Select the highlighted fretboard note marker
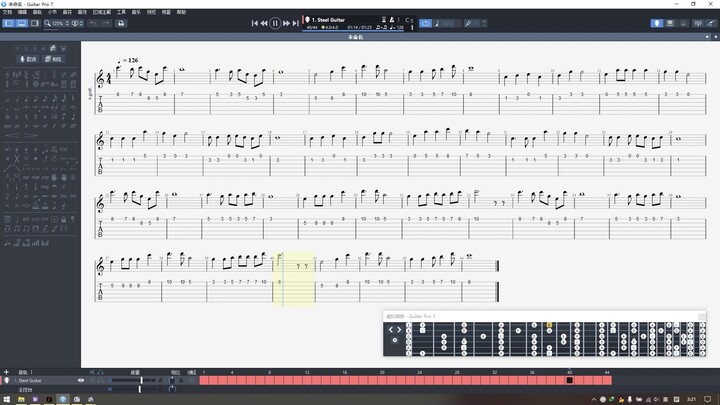Image resolution: width=720 pixels, height=405 pixels. [549, 325]
